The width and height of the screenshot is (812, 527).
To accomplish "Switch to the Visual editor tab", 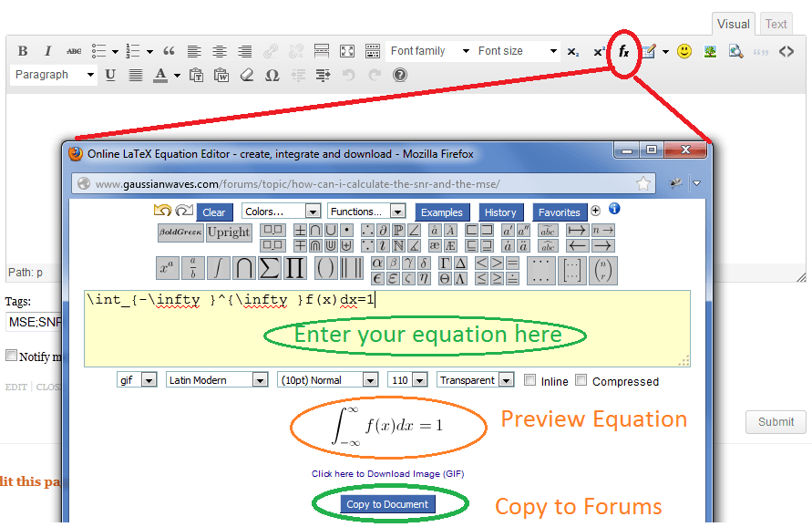I will coord(734,24).
